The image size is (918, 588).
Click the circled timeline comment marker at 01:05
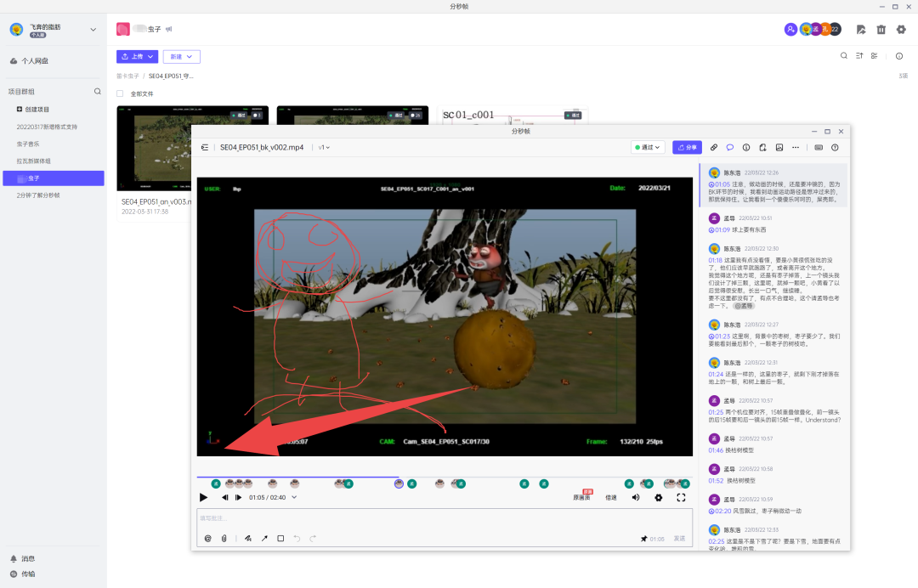(x=399, y=483)
